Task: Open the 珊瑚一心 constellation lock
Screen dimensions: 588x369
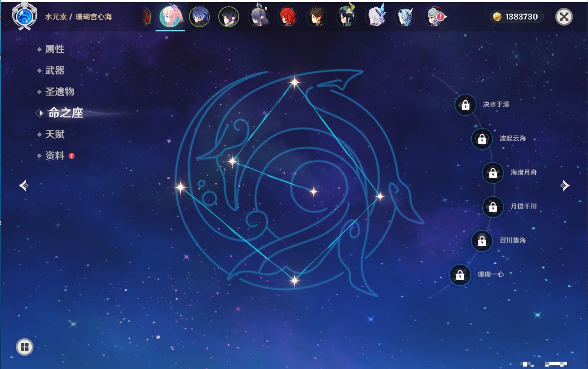Action: click(x=460, y=275)
